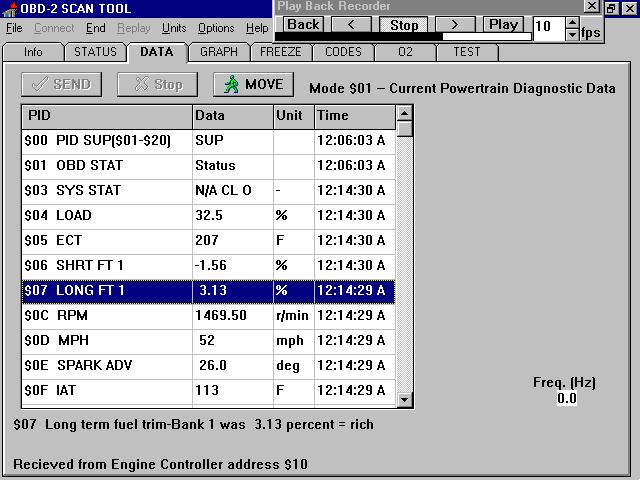Stop playback in the Play Back Recorder
Screen dimensions: 640x480
tap(404, 24)
